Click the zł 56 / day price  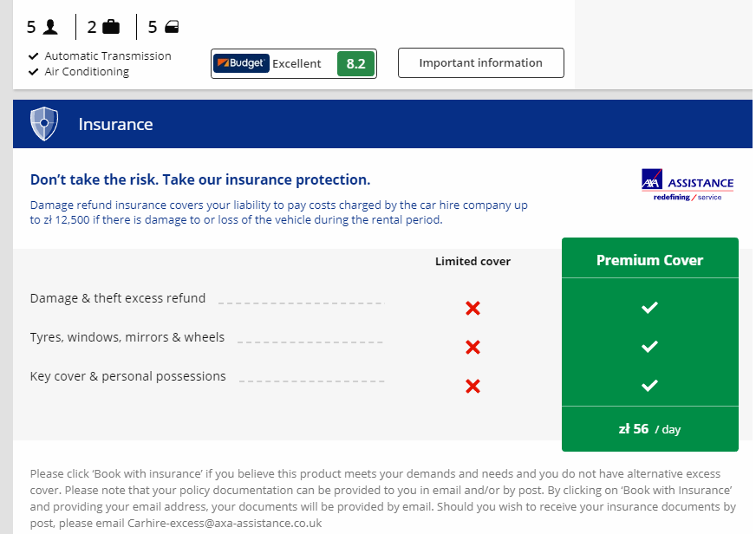point(649,429)
